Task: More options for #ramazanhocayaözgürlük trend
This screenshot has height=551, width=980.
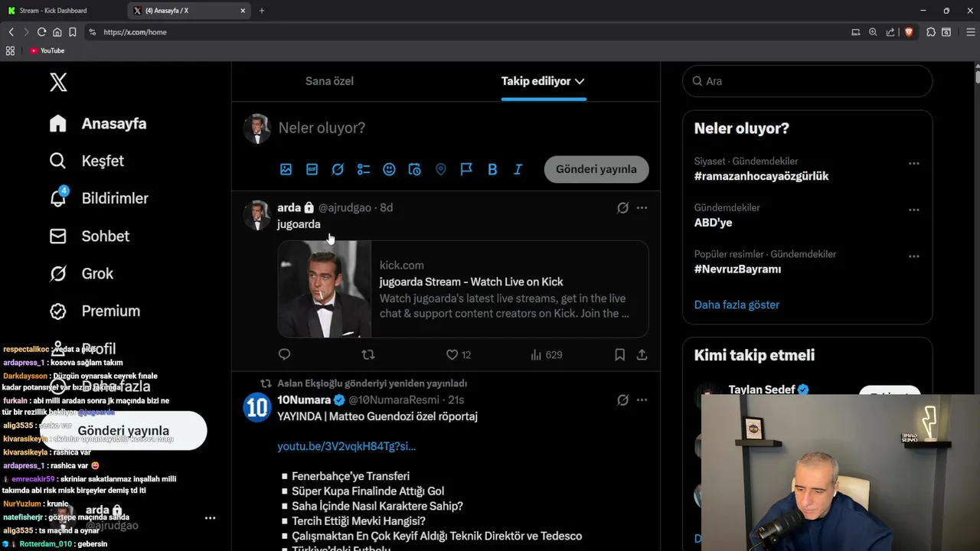Action: [x=913, y=164]
